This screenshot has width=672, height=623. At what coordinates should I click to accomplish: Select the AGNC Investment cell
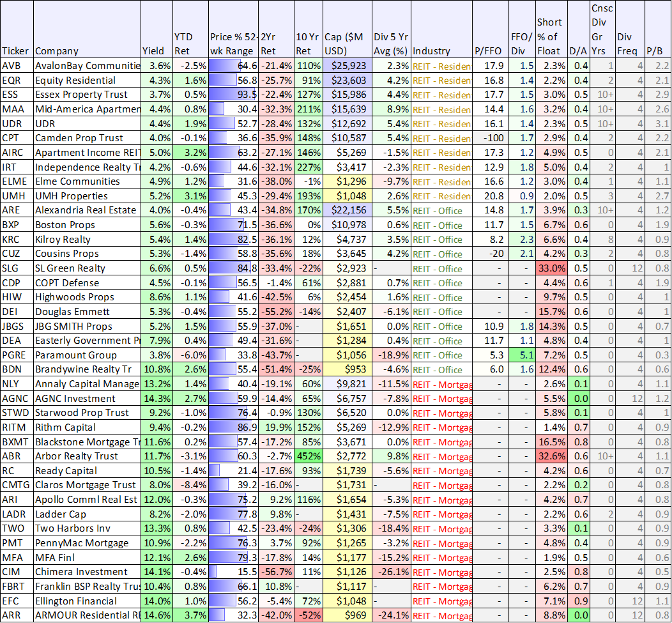87,398
